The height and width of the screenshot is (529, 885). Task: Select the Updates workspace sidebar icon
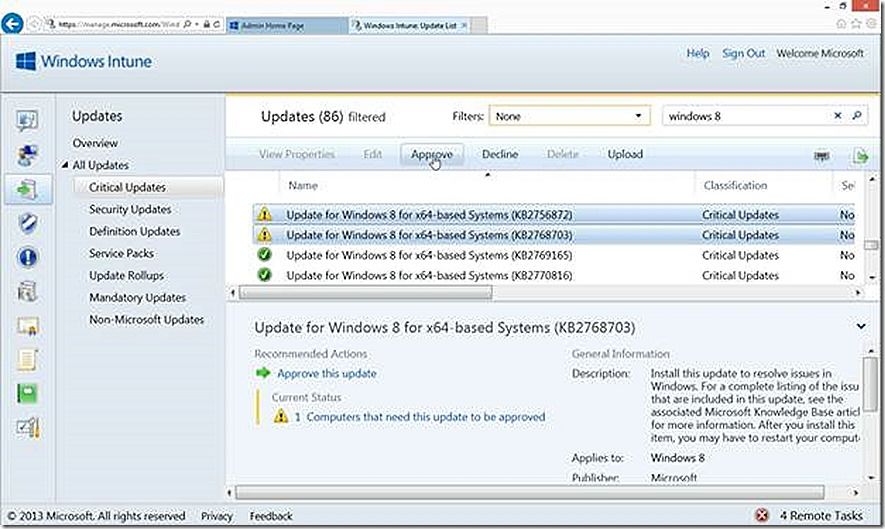point(27,189)
